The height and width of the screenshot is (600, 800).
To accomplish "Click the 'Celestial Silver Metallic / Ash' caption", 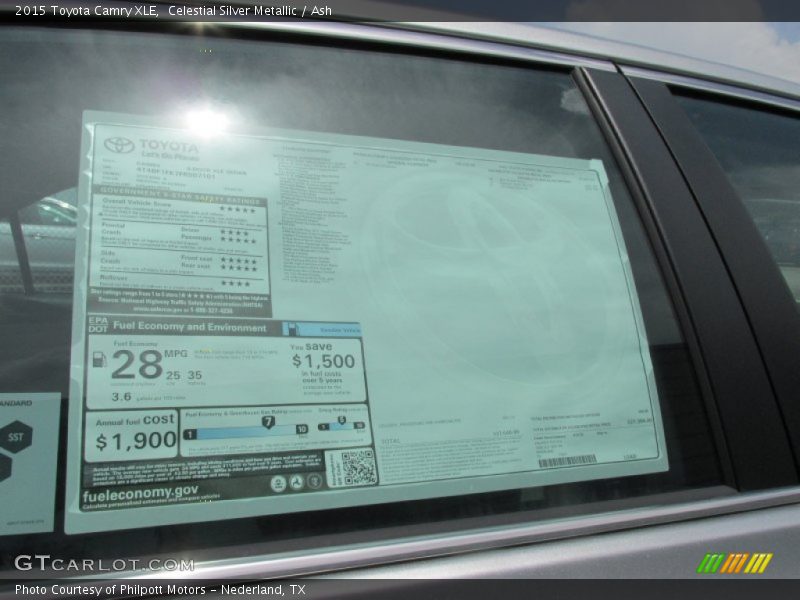I will pos(250,11).
